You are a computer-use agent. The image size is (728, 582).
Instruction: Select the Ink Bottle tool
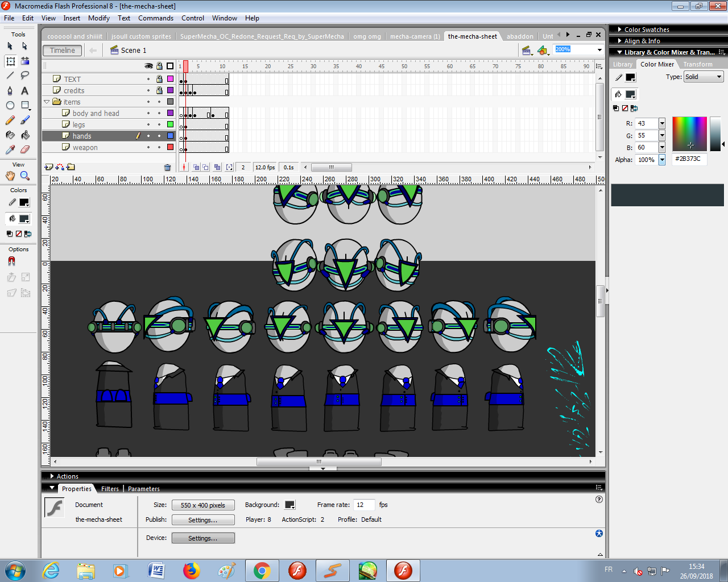point(10,135)
